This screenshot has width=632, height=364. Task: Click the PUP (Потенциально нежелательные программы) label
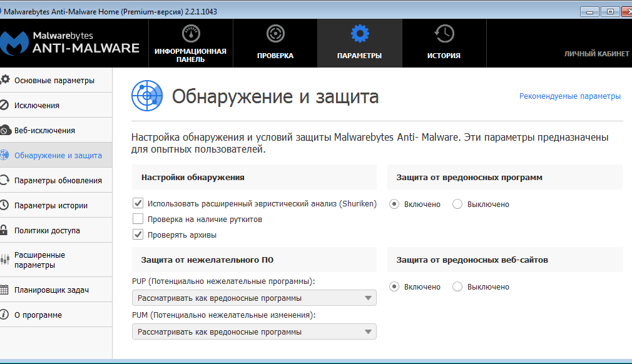point(223,281)
